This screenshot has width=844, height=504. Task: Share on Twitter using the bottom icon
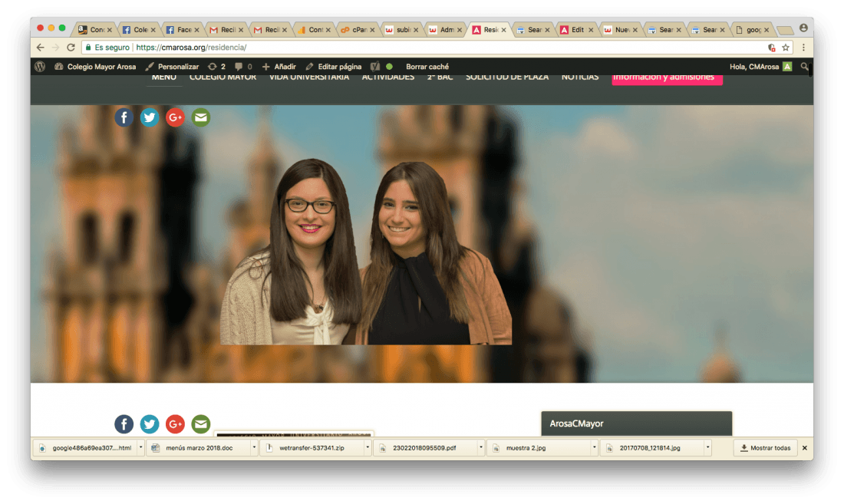pyautogui.click(x=150, y=424)
